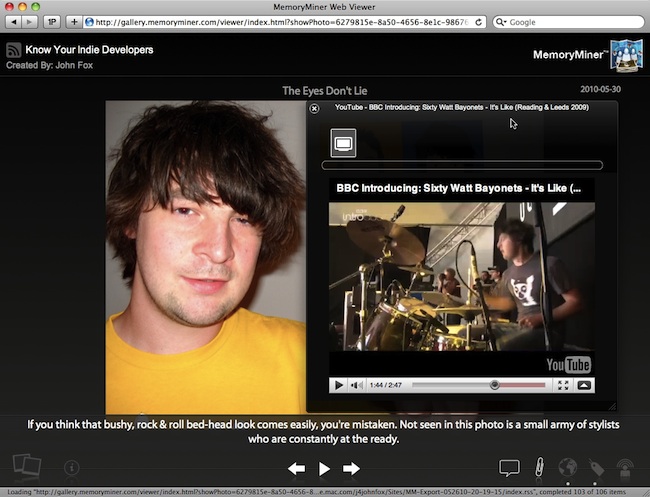Reload the page from address bar

(x=478, y=22)
